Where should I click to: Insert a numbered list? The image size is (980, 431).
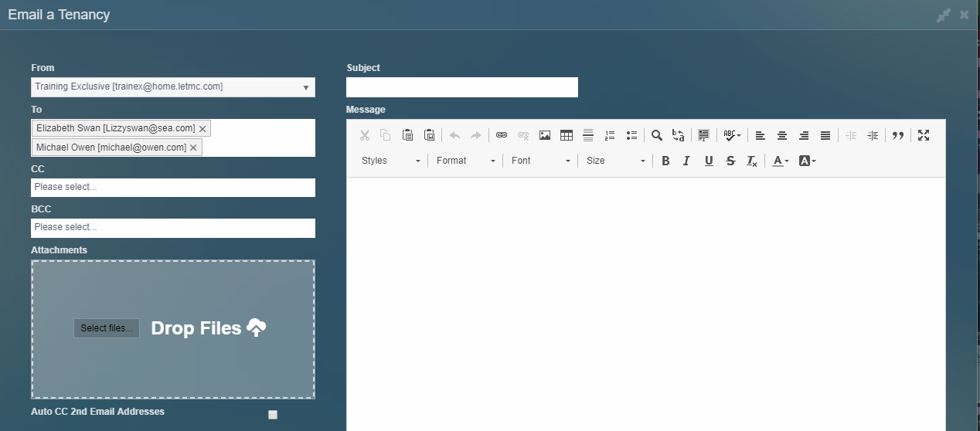(x=610, y=135)
